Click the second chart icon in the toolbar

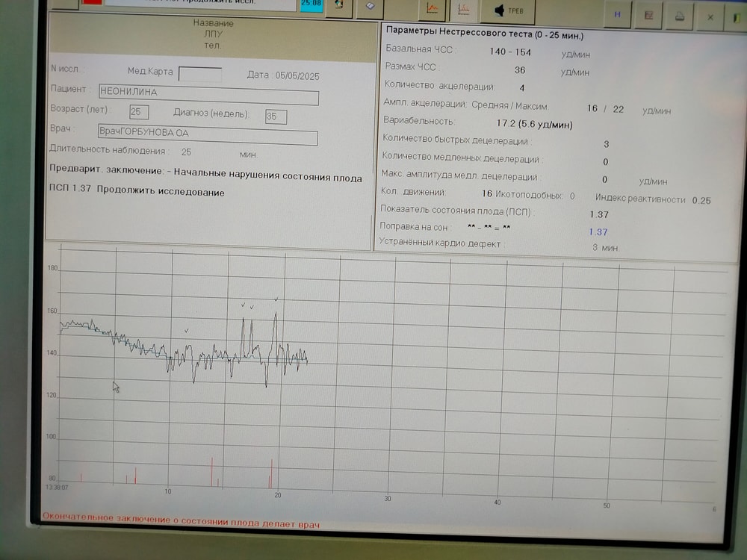click(464, 9)
